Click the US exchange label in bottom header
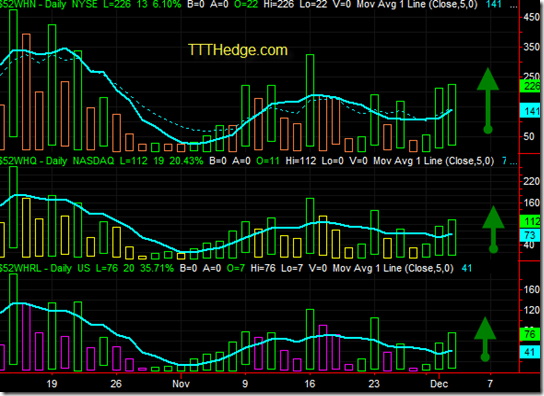The image size is (544, 396). tap(84, 268)
